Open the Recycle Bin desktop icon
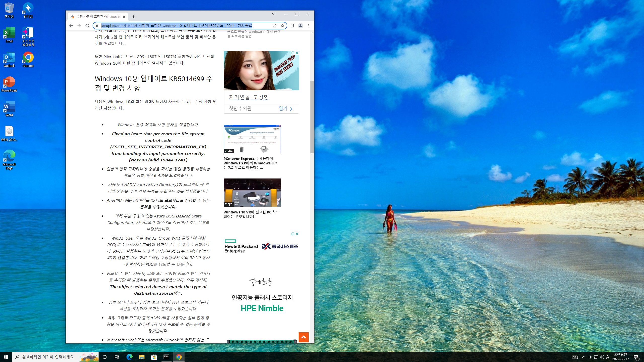Screen dimensions: 644x362 click(9, 10)
